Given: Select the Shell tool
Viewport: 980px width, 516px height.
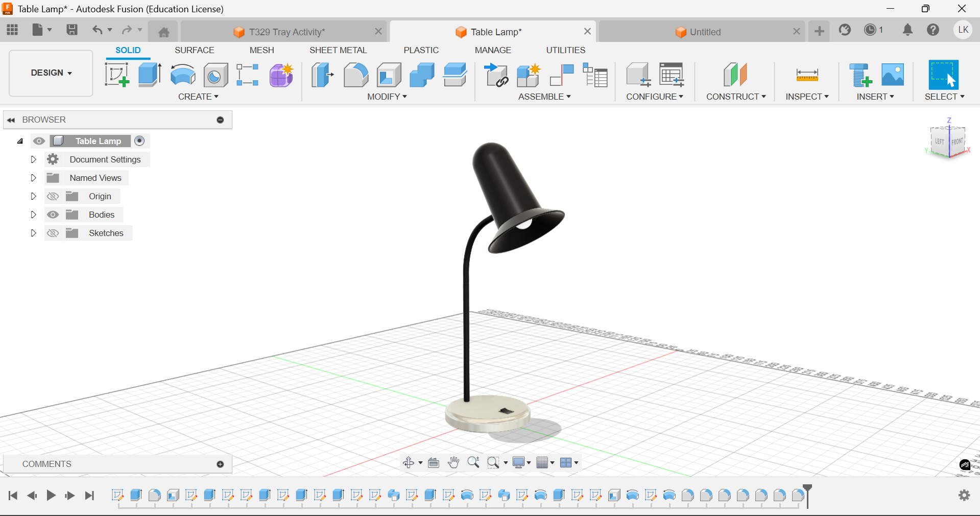Looking at the screenshot, I should pyautogui.click(x=389, y=75).
